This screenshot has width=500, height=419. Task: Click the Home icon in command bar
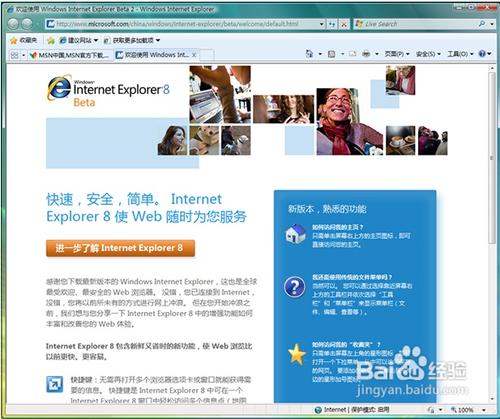[x=309, y=54]
